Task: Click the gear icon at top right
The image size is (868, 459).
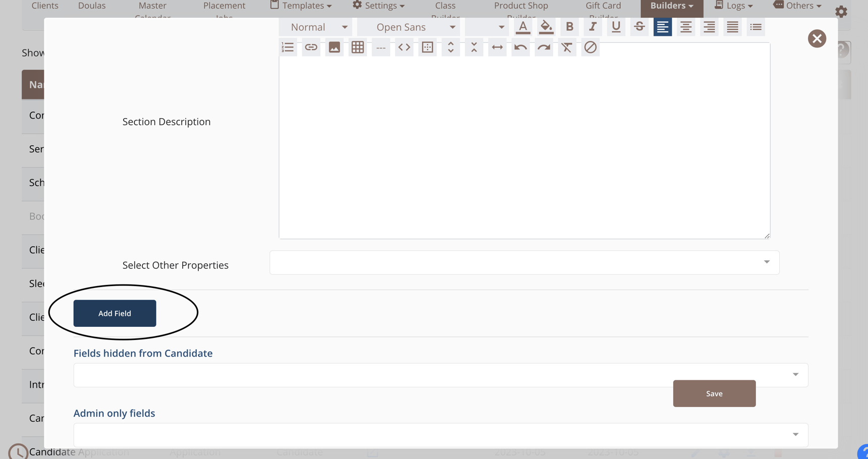Action: (841, 12)
